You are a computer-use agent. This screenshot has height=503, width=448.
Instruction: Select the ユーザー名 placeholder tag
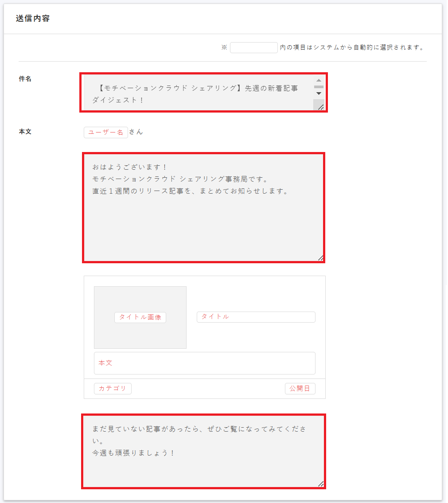(105, 133)
